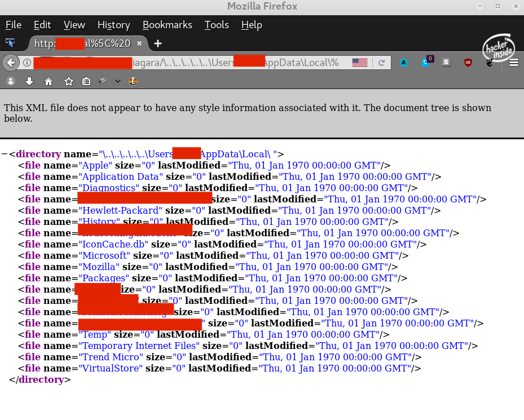Click the "Application Data" file name
The width and height of the screenshot is (524, 420).
[x=121, y=177]
